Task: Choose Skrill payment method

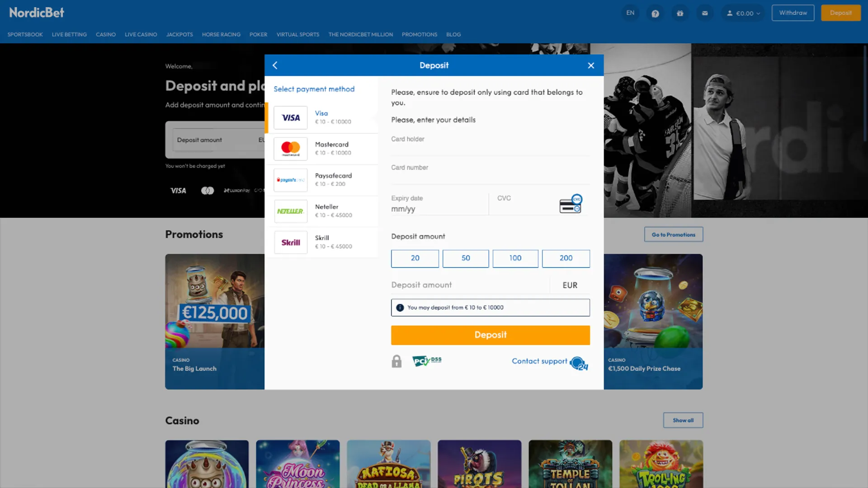Action: [x=322, y=242]
